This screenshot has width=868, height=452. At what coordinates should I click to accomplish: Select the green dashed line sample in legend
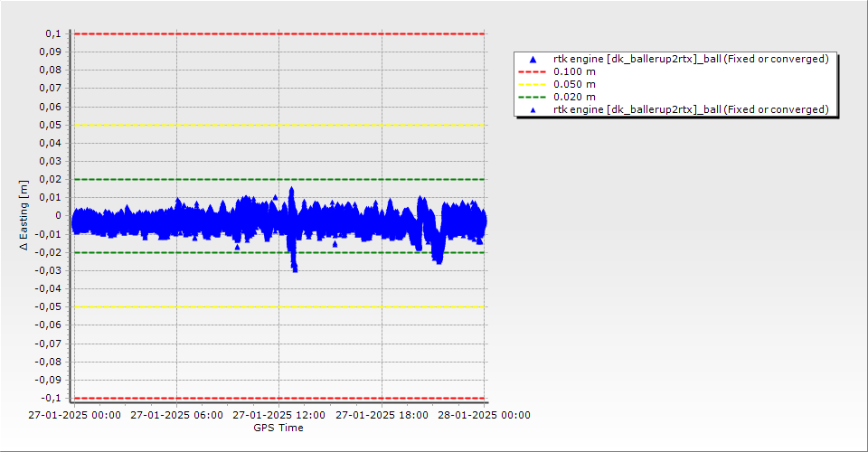pos(532,98)
